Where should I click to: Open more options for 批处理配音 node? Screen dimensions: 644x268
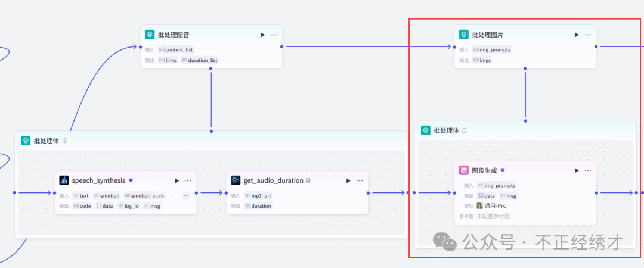coord(274,35)
